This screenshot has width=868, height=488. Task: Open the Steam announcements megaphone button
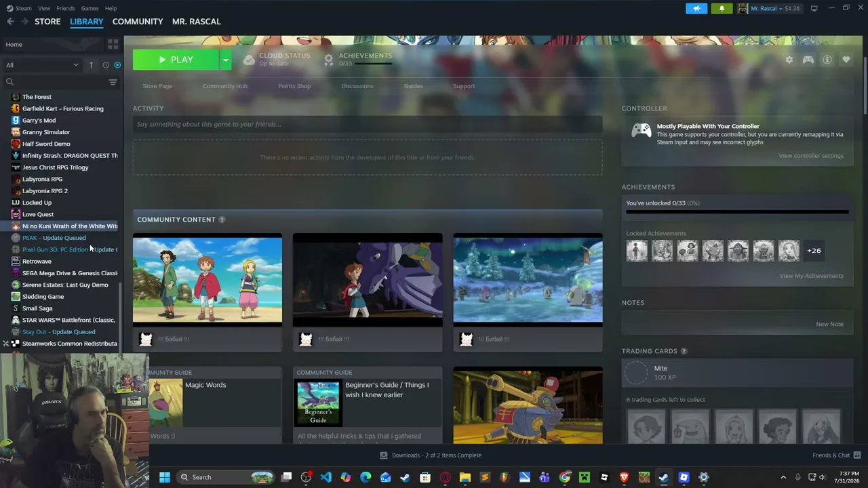[696, 8]
